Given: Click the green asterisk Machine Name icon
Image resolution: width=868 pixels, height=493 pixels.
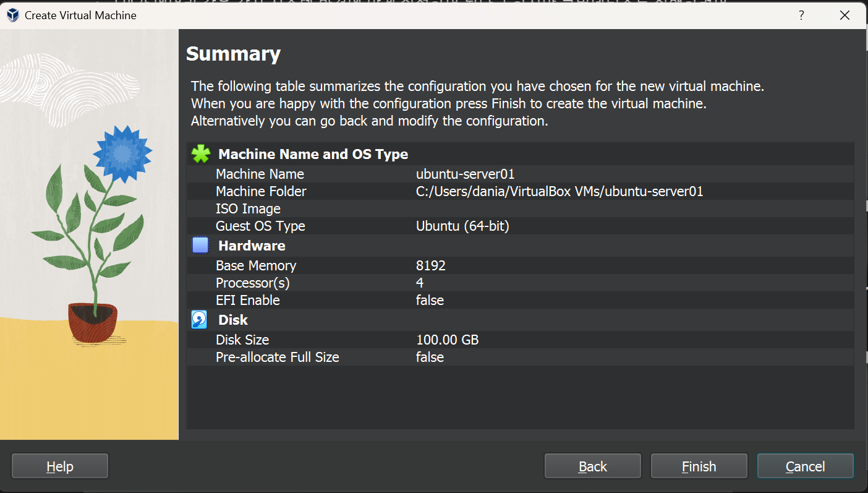Looking at the screenshot, I should coord(200,154).
